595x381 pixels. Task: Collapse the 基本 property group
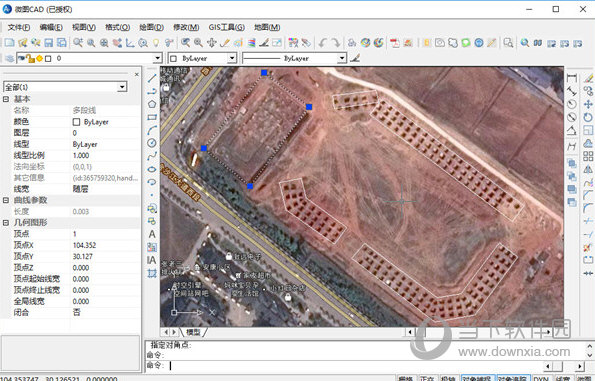(x=6, y=99)
